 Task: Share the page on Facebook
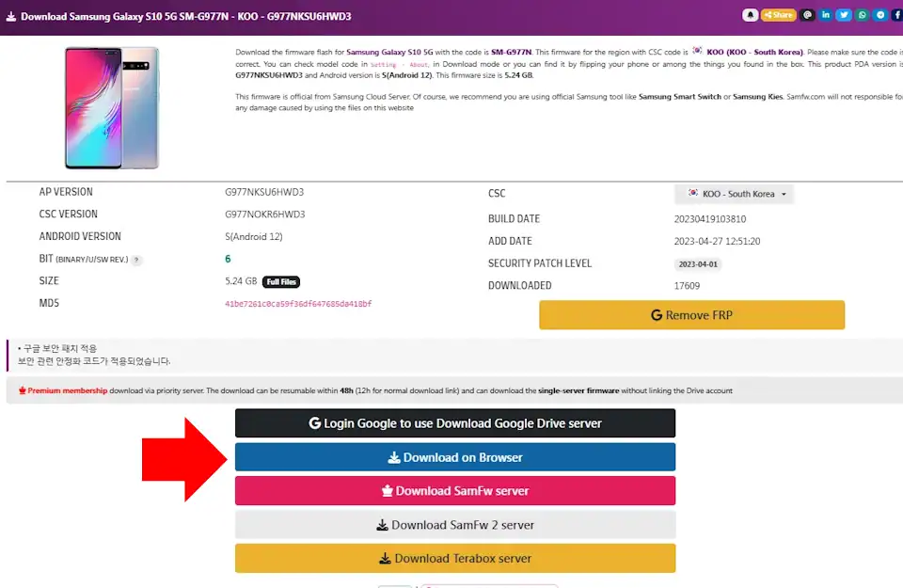tap(897, 15)
